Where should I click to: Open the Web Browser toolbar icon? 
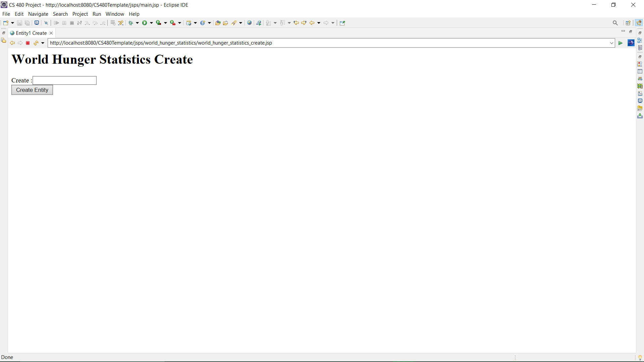point(250,23)
